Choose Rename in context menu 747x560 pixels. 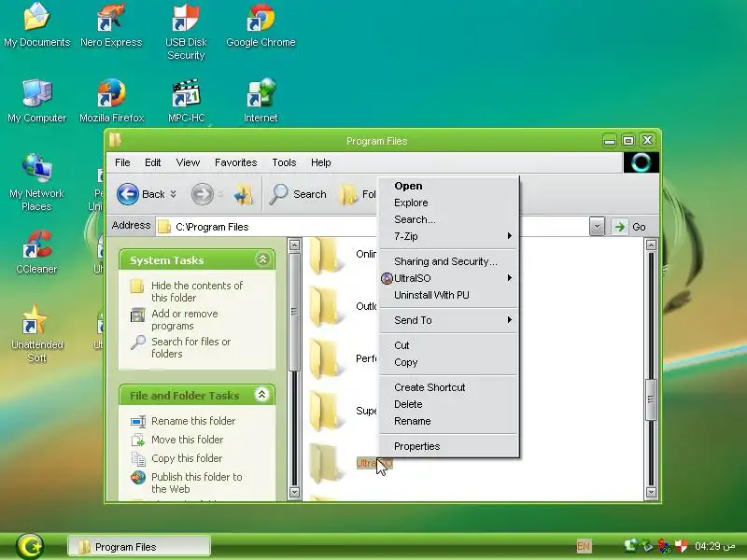[x=450, y=421]
